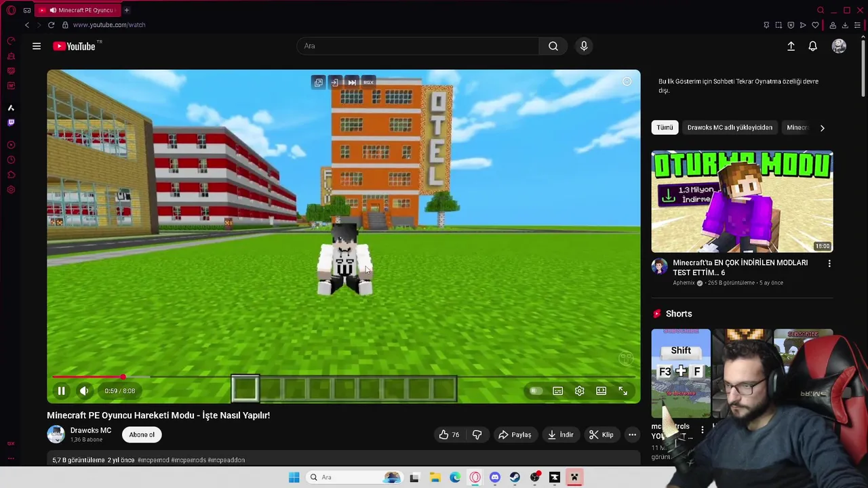
Task: Focus the YouTube 'Ara' search field
Action: point(418,46)
